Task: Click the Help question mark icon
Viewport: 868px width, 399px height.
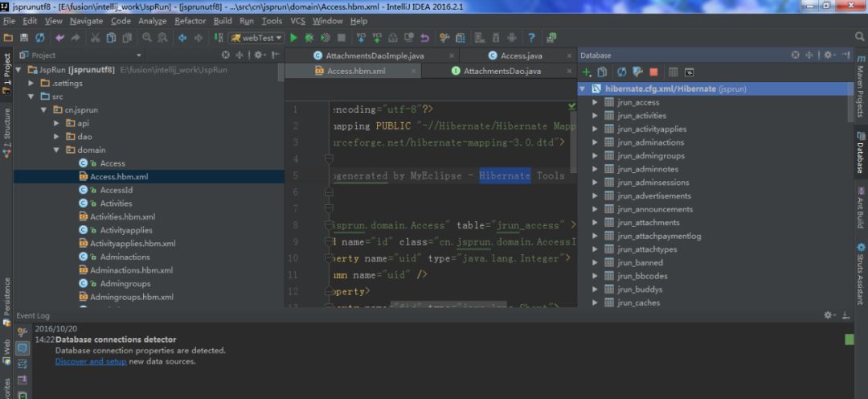Action: (x=531, y=38)
